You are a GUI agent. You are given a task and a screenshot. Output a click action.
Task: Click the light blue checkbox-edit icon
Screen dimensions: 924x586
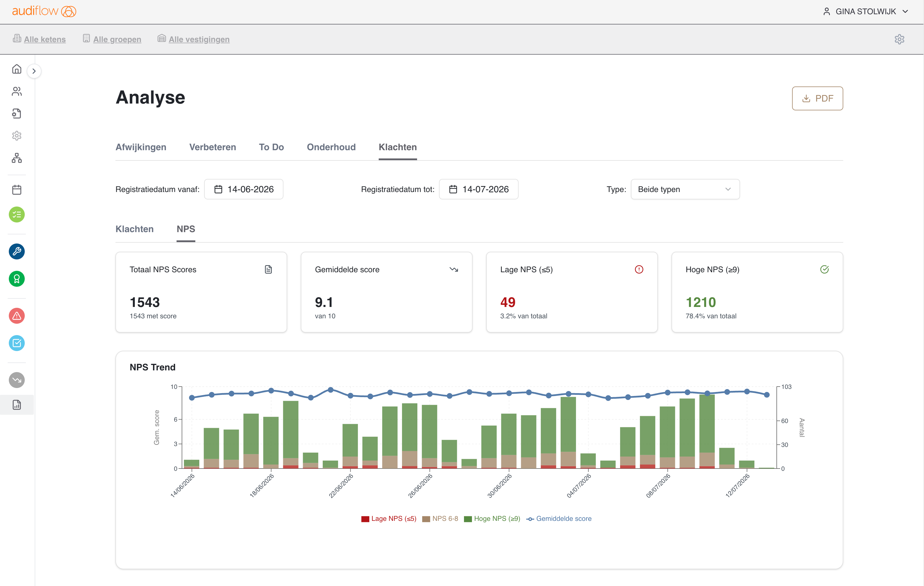pos(16,343)
